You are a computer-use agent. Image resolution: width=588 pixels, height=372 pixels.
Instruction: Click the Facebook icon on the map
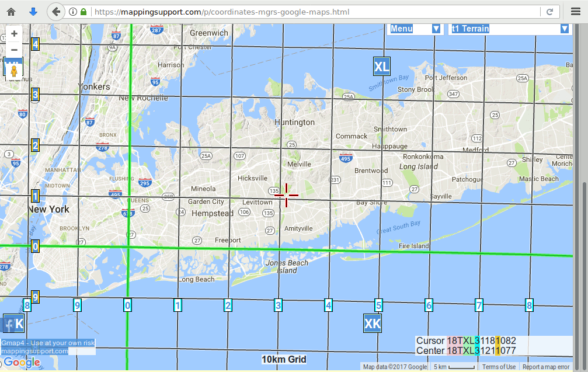pos(9,324)
